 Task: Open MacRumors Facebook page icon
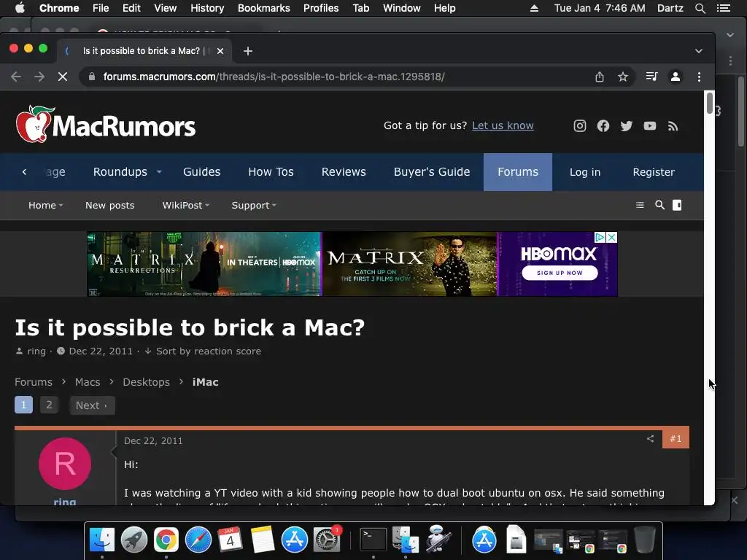[x=603, y=125]
